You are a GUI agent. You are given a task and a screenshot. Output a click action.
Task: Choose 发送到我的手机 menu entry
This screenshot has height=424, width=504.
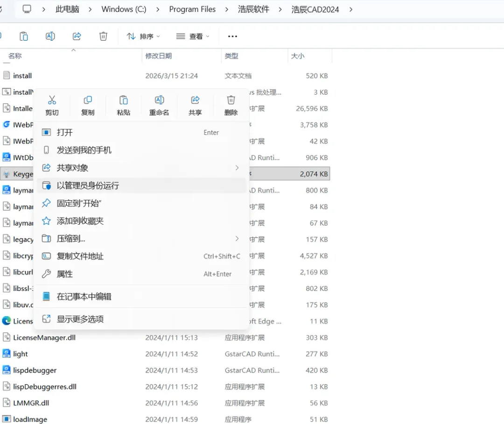click(141, 150)
